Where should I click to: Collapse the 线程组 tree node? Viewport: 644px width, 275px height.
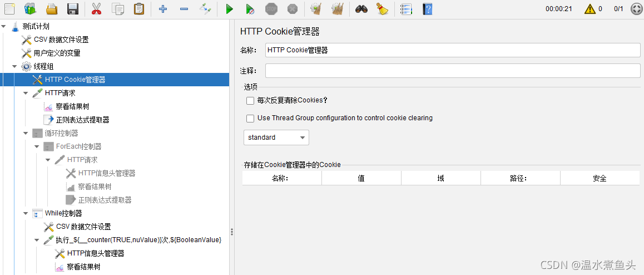[15, 66]
